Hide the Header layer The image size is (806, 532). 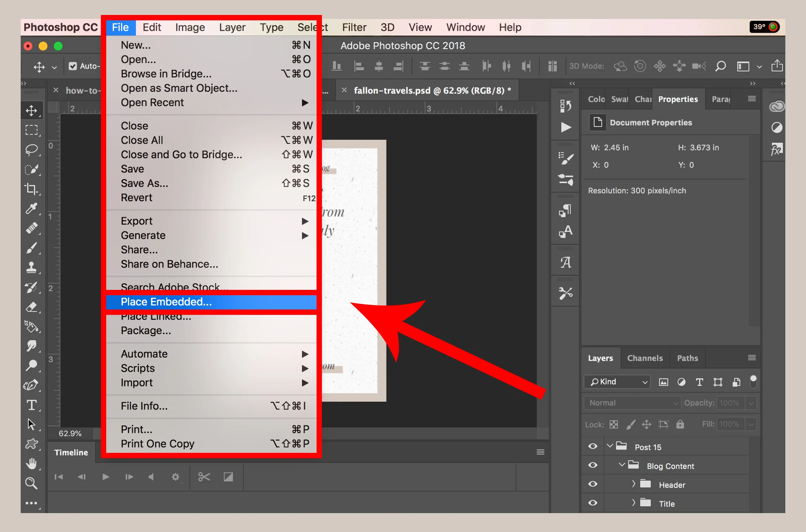tap(592, 484)
